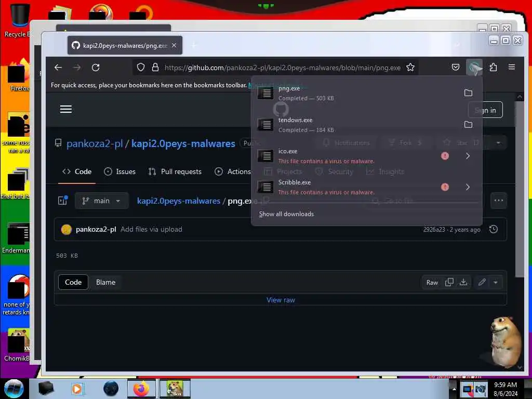Expand Scribble.exe blocked download options
This screenshot has width=532, height=399.
tap(468, 187)
